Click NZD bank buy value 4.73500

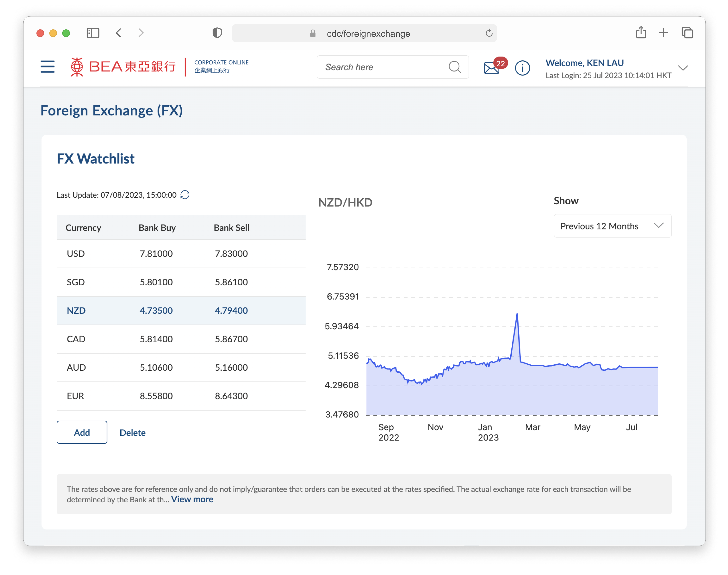[x=156, y=310]
